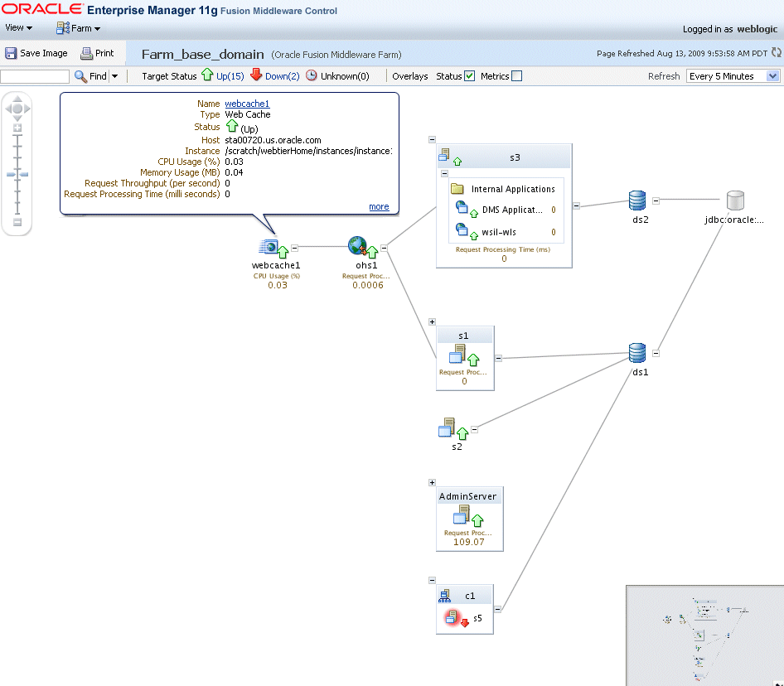
Task: Click the zoom slider handle
Action: pos(17,174)
